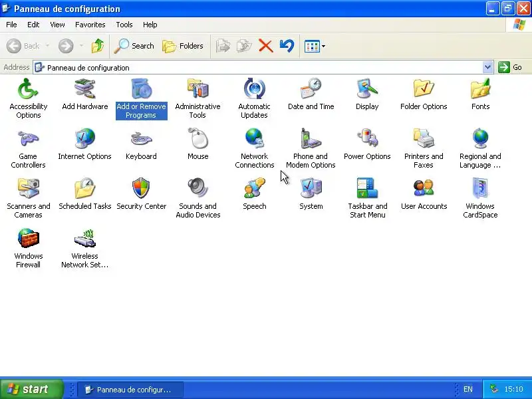Open Sounds and Audio Devices
532x399 pixels.
tap(198, 198)
